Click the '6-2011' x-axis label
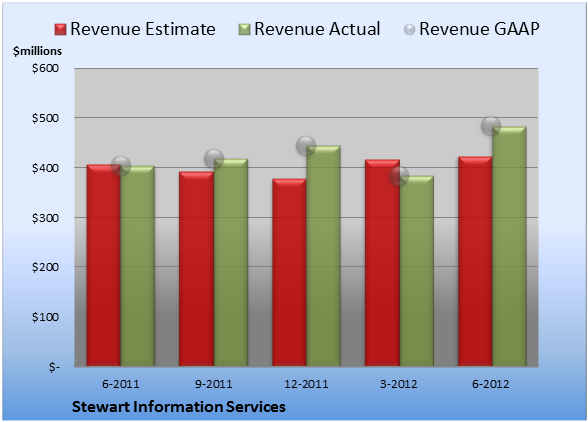 point(121,384)
